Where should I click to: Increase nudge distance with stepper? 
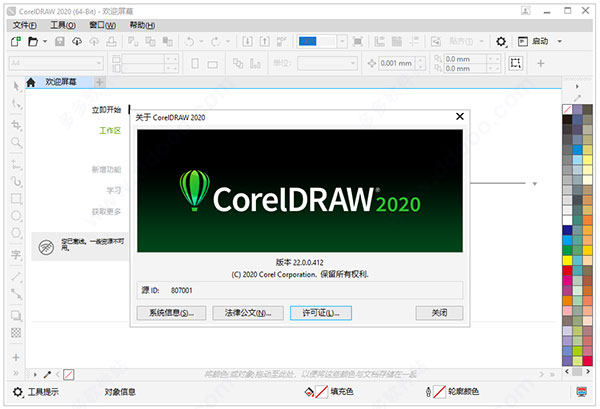(x=420, y=60)
